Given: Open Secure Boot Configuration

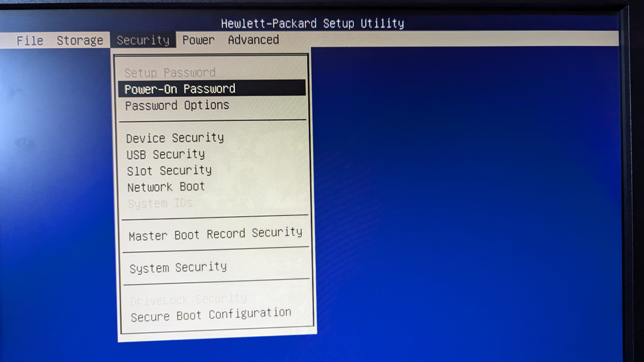Looking at the screenshot, I should click(211, 315).
